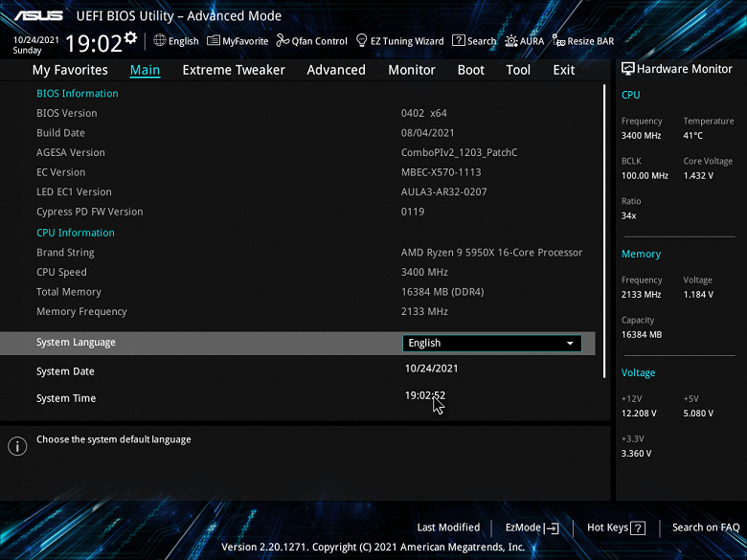The image size is (747, 560).
Task: Click the +12V 12.208 V reading
Action: pos(639,414)
